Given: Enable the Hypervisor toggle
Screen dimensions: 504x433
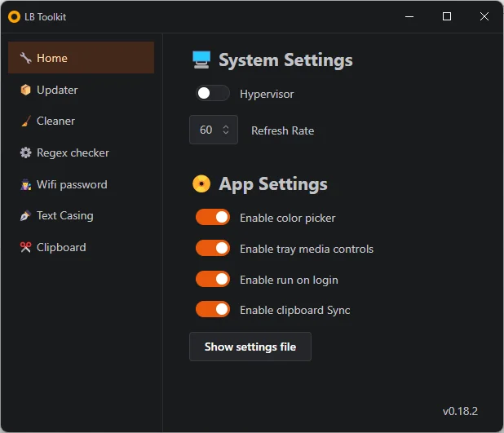Looking at the screenshot, I should click(x=213, y=93).
